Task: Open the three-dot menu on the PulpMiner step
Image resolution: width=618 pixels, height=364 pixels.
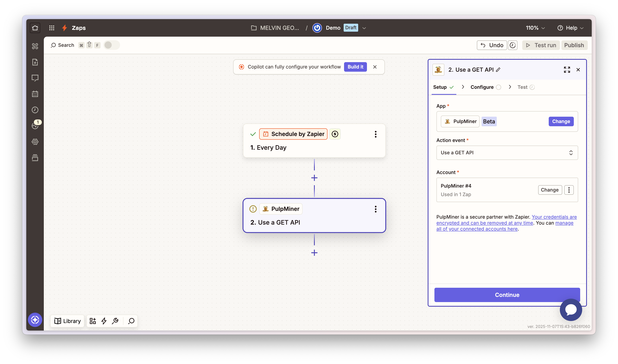Action: click(x=375, y=209)
